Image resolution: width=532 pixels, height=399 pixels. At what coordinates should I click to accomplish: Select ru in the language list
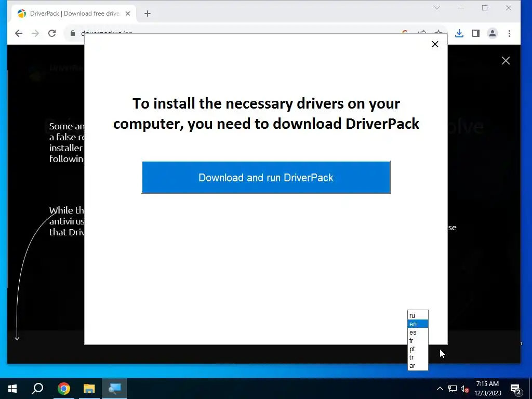[418, 315]
